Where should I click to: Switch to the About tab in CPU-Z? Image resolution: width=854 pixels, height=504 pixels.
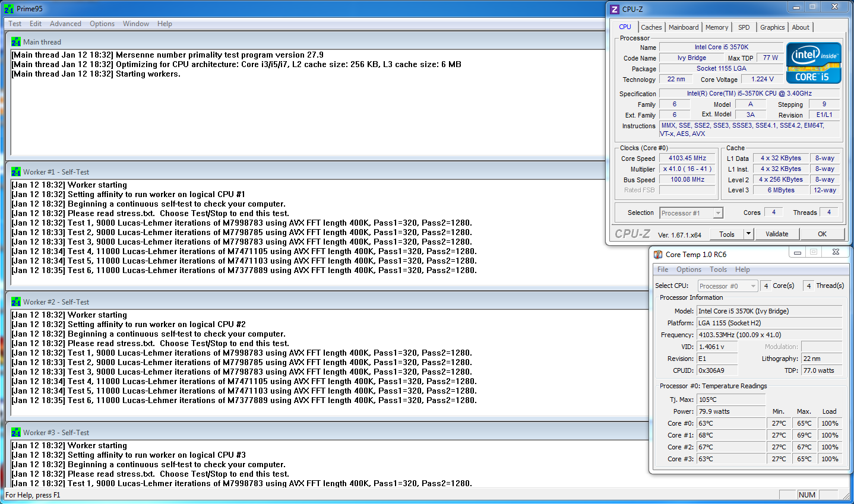(801, 27)
